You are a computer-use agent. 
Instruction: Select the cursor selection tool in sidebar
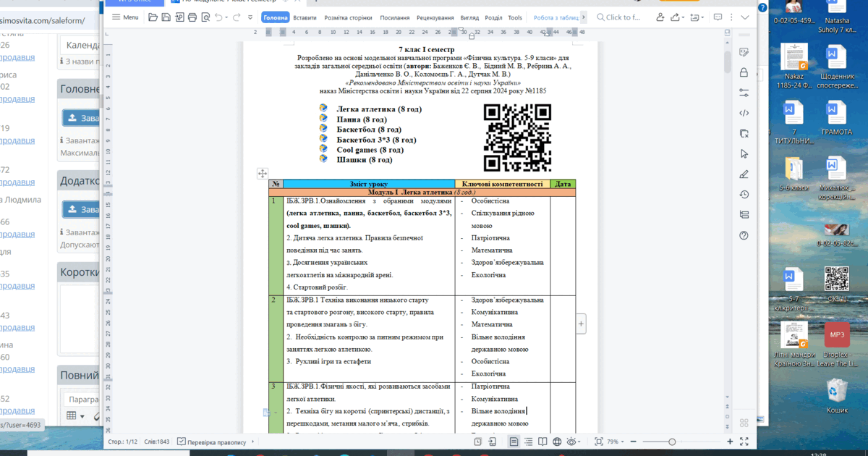(x=744, y=153)
